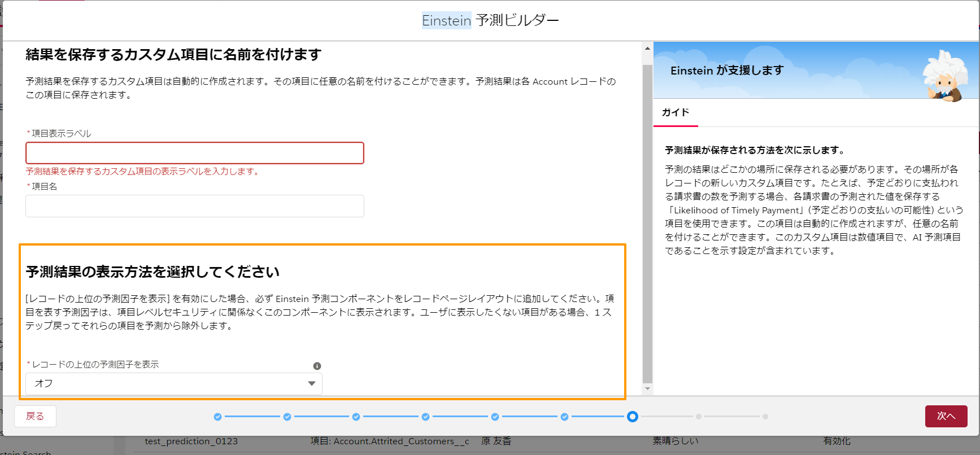
Task: Click the 項目表示ラベル text field
Action: click(x=194, y=153)
